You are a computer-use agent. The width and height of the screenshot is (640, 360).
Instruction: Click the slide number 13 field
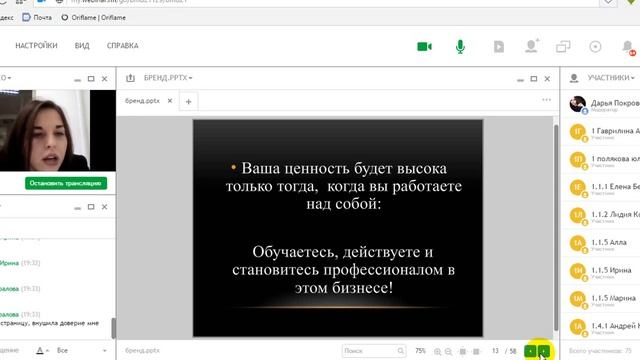click(x=495, y=351)
